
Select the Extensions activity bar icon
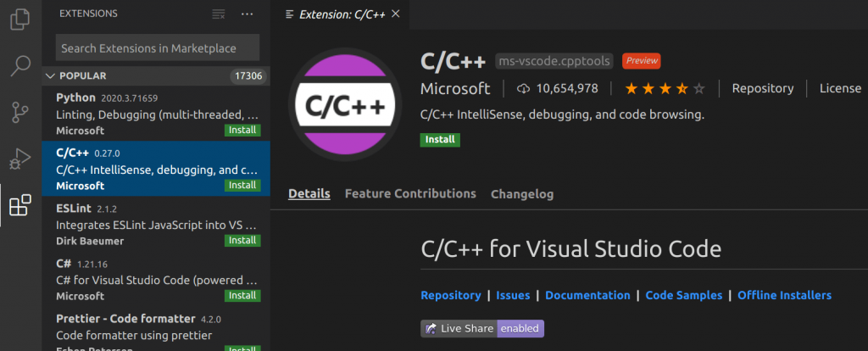(20, 205)
